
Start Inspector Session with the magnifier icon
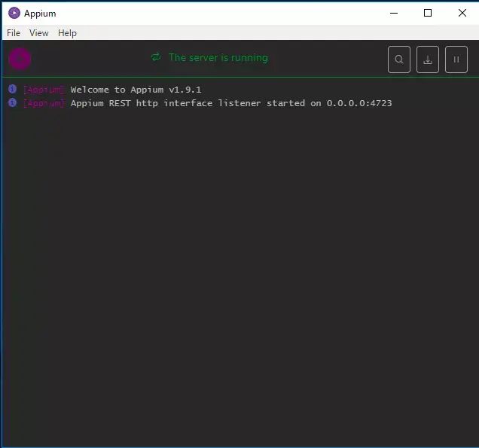pyautogui.click(x=399, y=59)
